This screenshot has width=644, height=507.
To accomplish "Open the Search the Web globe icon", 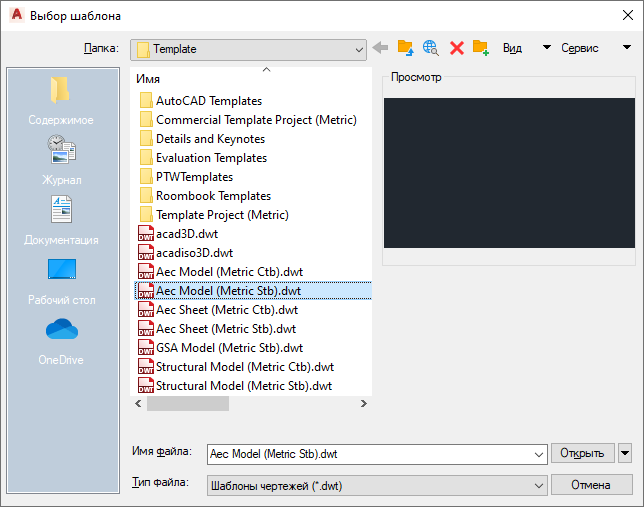I will (430, 48).
